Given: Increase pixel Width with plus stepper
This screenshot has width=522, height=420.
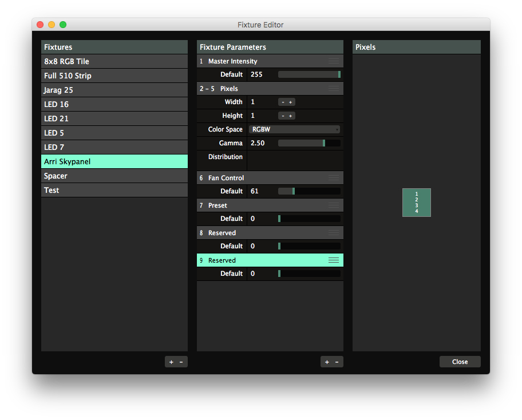Looking at the screenshot, I should pos(291,102).
